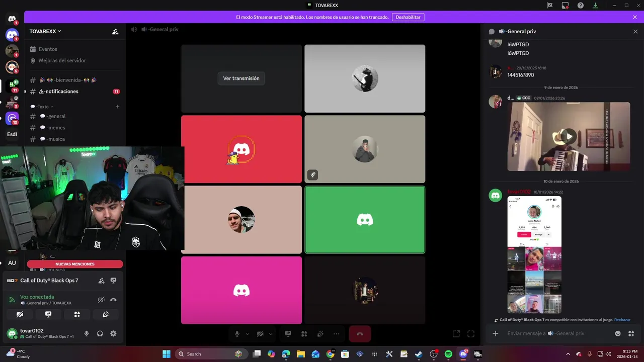Open soundboard from the bottom call toolbar

320,333
